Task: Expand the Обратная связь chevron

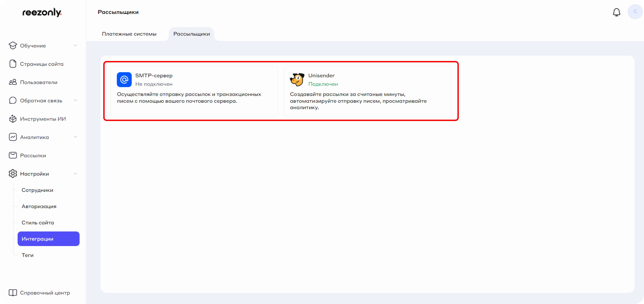Action: tap(76, 100)
